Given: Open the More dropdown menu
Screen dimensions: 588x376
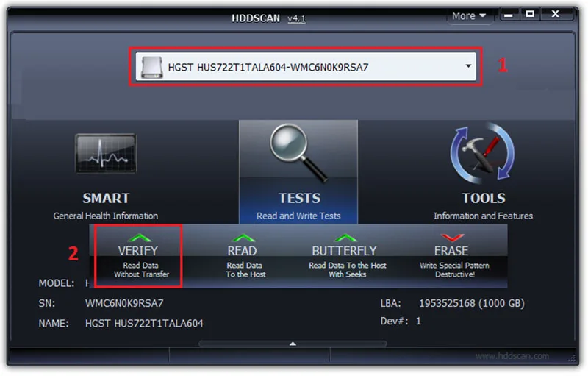Looking at the screenshot, I should 469,15.
